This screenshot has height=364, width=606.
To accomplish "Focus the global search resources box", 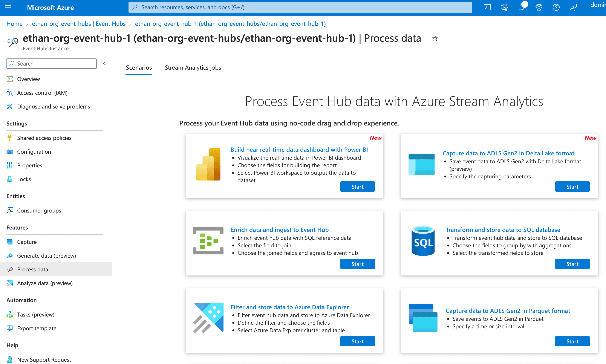I will tap(300, 7).
